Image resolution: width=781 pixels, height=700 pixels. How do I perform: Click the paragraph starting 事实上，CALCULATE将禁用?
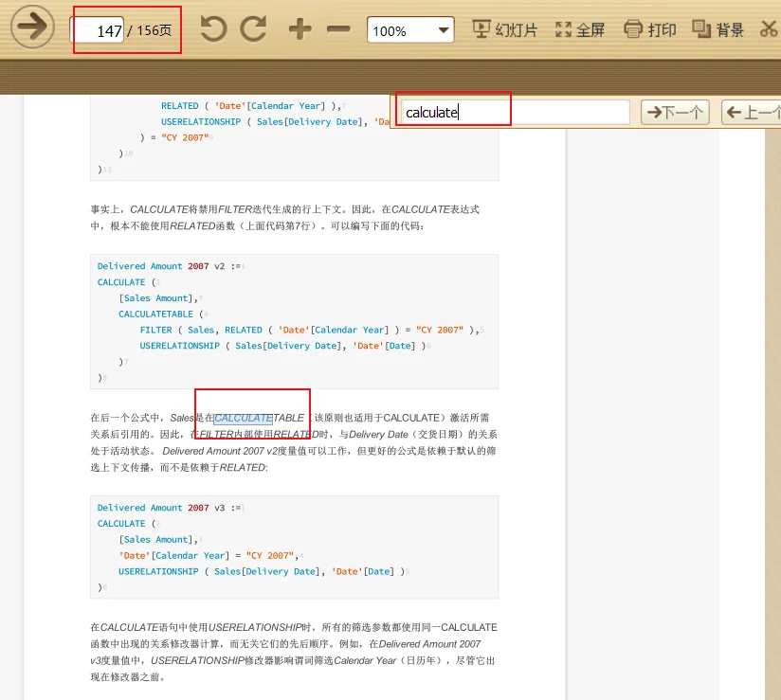[285, 218]
